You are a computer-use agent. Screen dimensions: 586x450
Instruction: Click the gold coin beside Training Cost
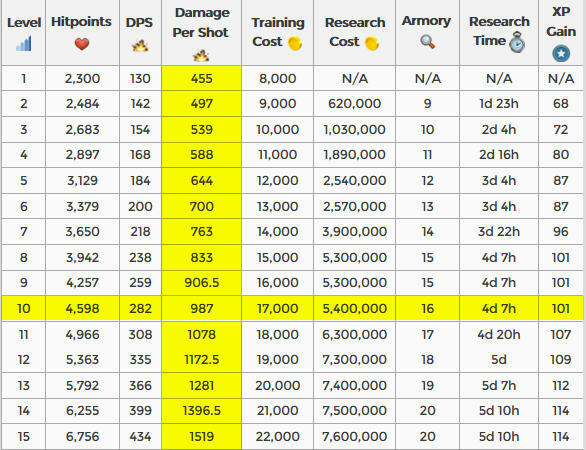pyautogui.click(x=295, y=43)
